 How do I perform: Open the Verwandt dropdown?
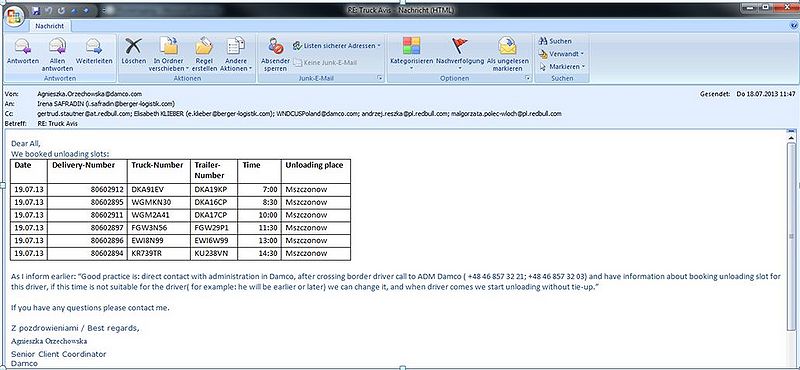(x=561, y=54)
